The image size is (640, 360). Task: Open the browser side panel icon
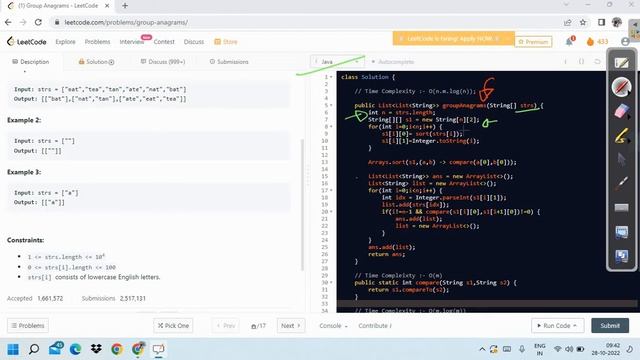601,22
